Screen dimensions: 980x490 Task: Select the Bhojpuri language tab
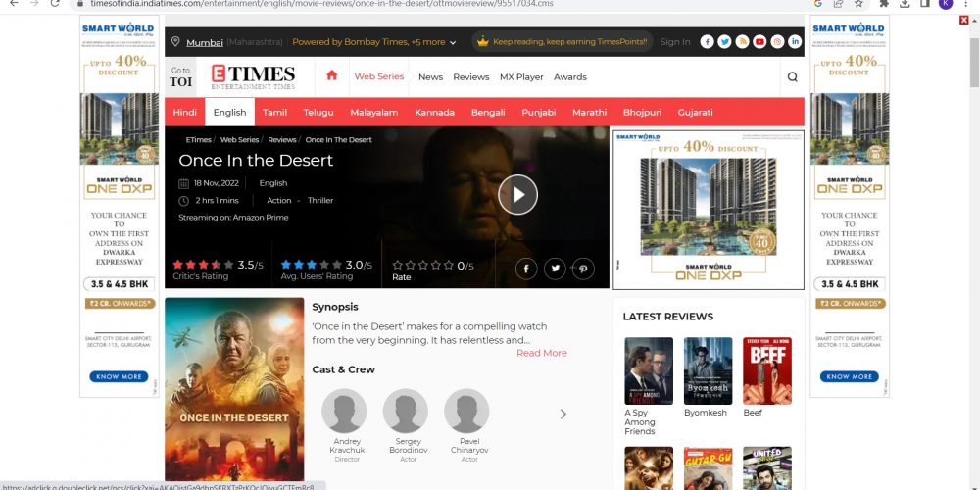click(x=642, y=113)
